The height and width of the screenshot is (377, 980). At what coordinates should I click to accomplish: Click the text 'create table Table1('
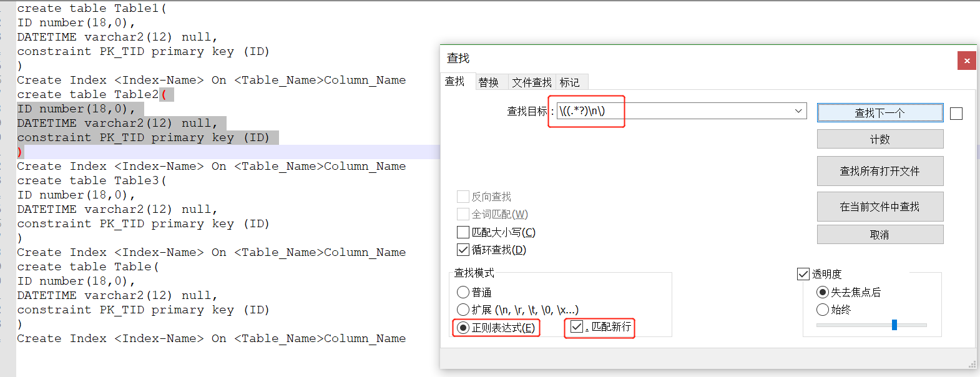pyautogui.click(x=92, y=8)
